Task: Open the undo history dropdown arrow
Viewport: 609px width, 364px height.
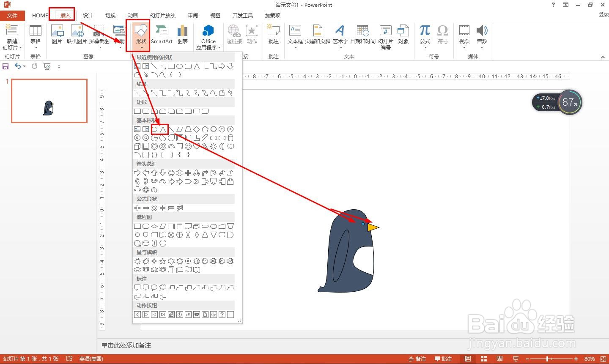Action: [25, 66]
